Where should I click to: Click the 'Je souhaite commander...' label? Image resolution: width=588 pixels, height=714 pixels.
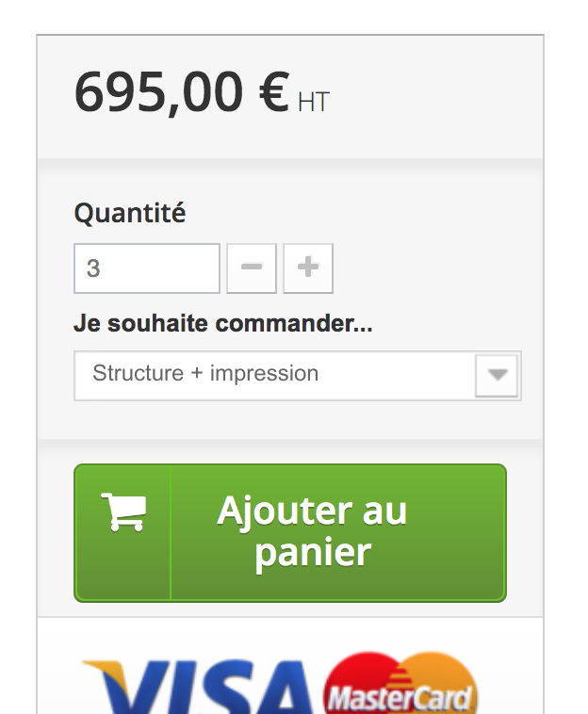[x=223, y=323]
